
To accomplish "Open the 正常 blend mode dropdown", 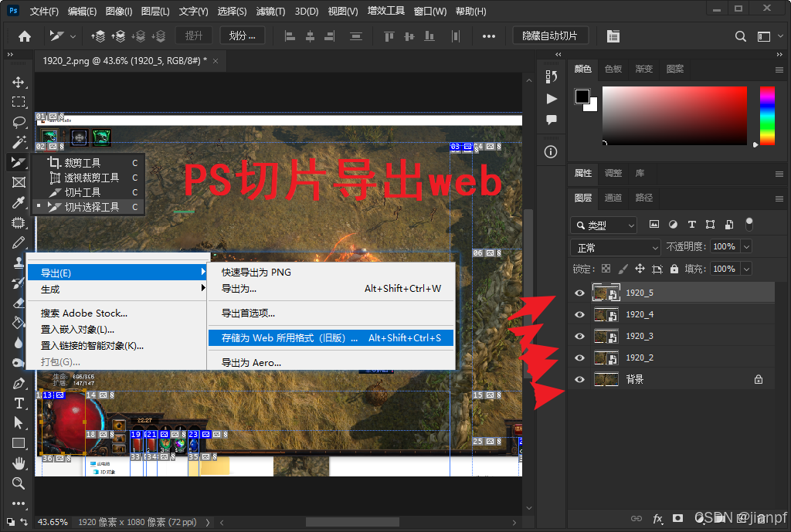I will pyautogui.click(x=616, y=248).
